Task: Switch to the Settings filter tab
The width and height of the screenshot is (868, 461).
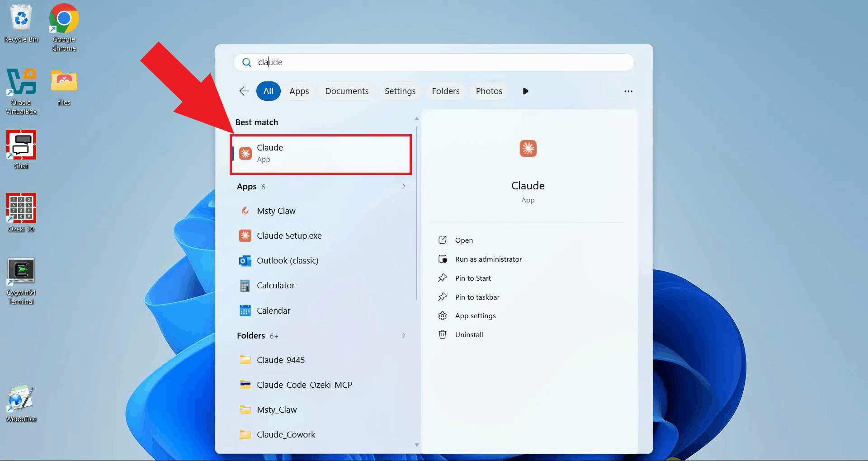Action: coord(400,91)
